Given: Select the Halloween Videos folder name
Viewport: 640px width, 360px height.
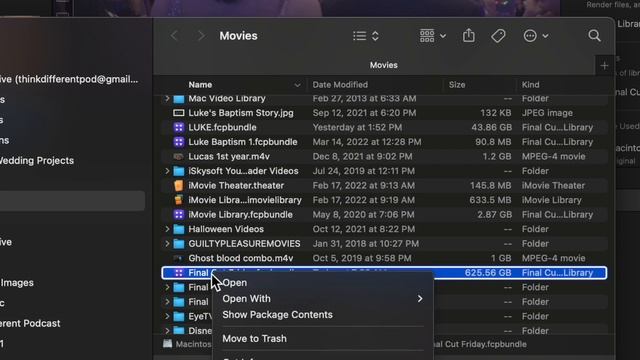Looking at the screenshot, I should coord(226,229).
